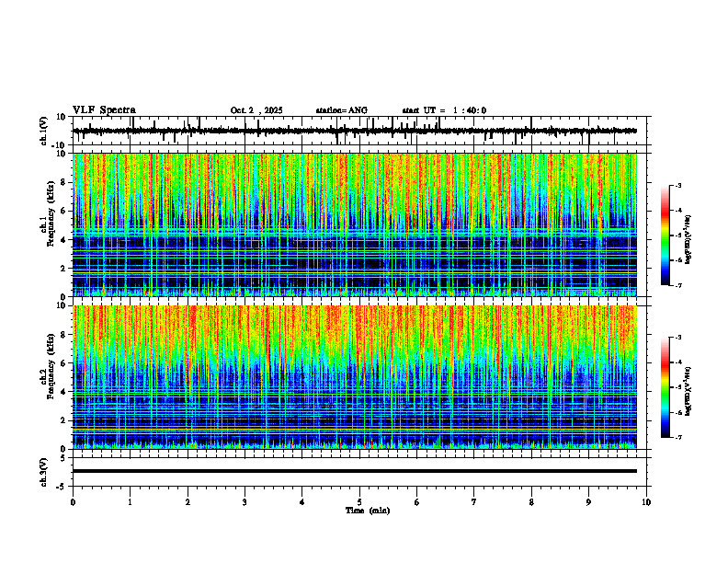This screenshot has height=563, width=728.
Task: Click tick label "7" on the Time axis
Action: [x=474, y=502]
